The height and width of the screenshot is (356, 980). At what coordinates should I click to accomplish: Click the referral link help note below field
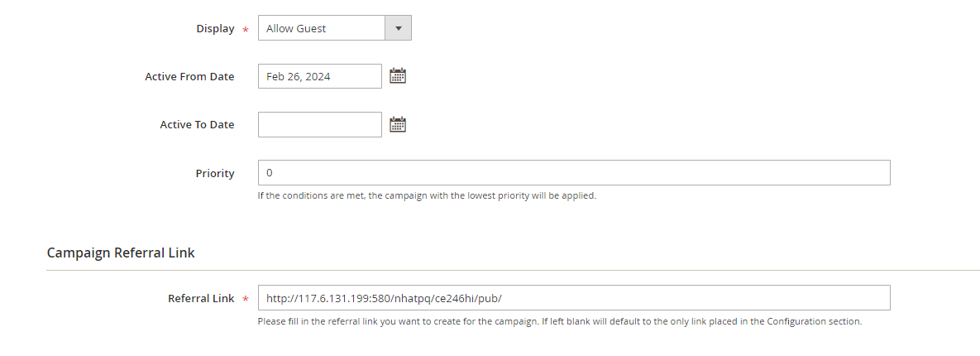coord(559,321)
